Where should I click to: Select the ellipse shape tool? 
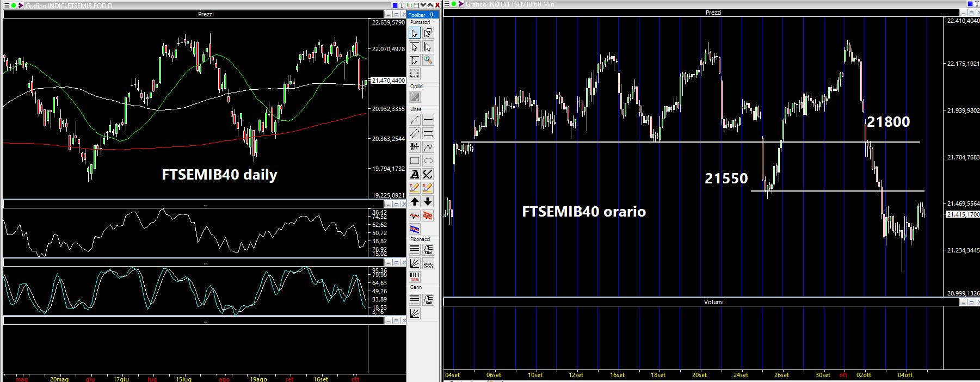coord(428,161)
